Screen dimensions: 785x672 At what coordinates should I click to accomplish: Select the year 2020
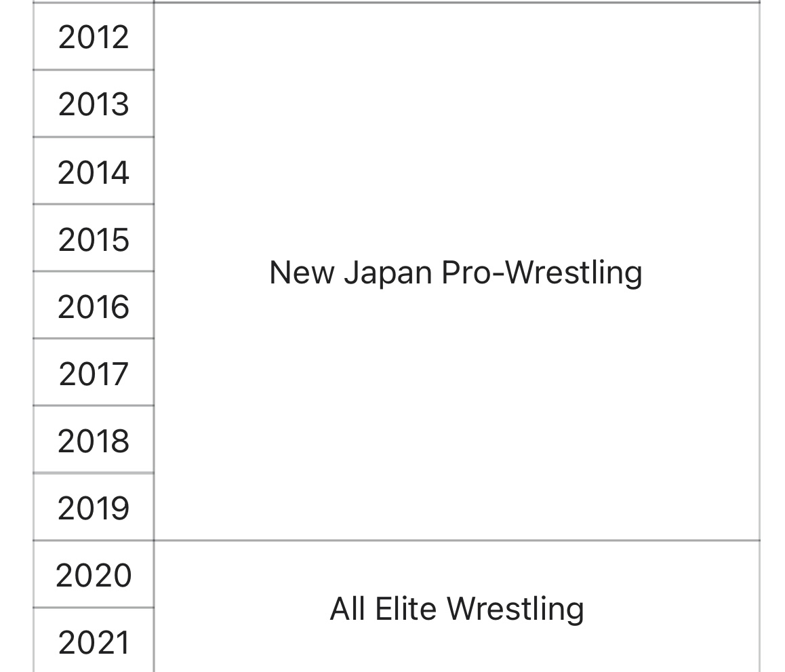click(94, 575)
